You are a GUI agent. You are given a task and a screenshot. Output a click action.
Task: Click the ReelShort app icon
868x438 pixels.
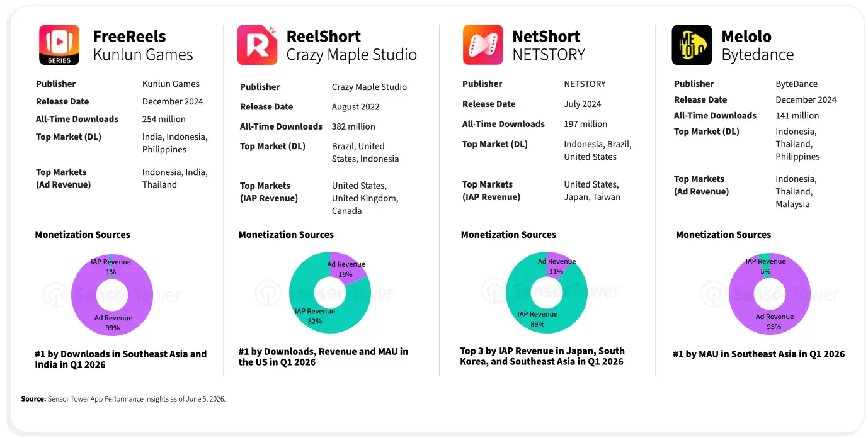pyautogui.click(x=258, y=45)
